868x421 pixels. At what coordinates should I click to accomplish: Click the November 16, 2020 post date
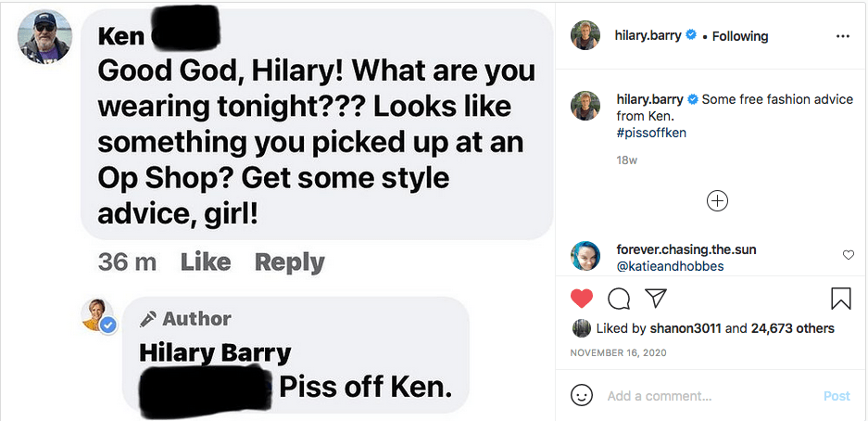pyautogui.click(x=618, y=353)
